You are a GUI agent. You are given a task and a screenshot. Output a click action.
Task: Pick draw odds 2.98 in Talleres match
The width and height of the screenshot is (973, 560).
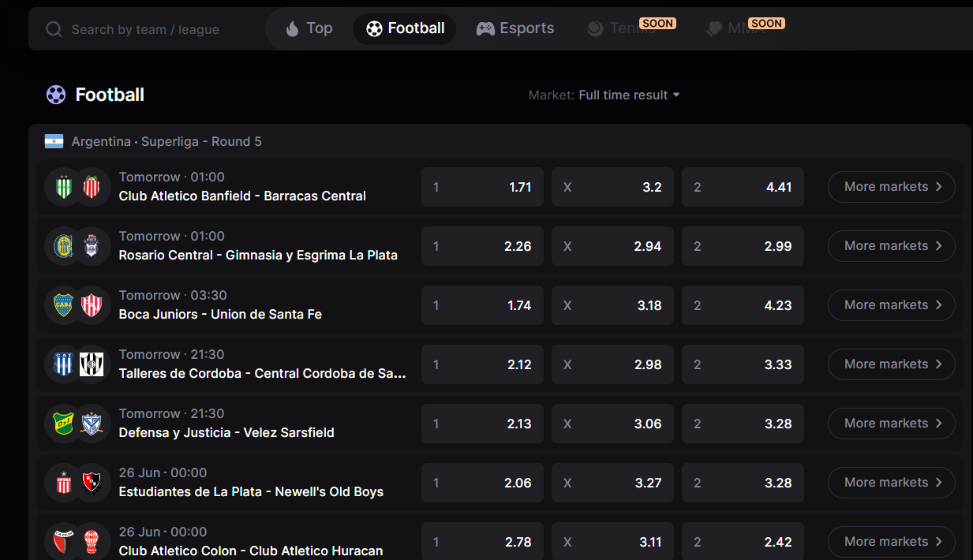612,364
